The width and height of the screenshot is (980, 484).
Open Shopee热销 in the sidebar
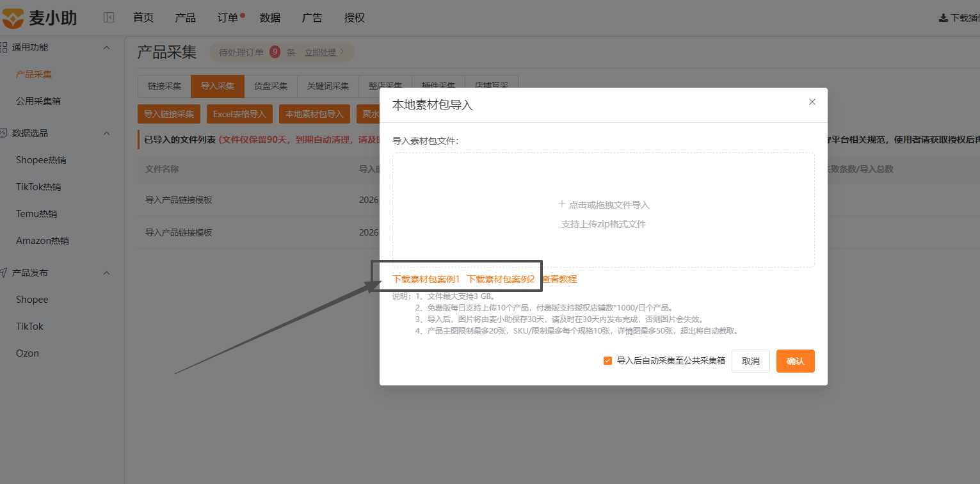41,160
